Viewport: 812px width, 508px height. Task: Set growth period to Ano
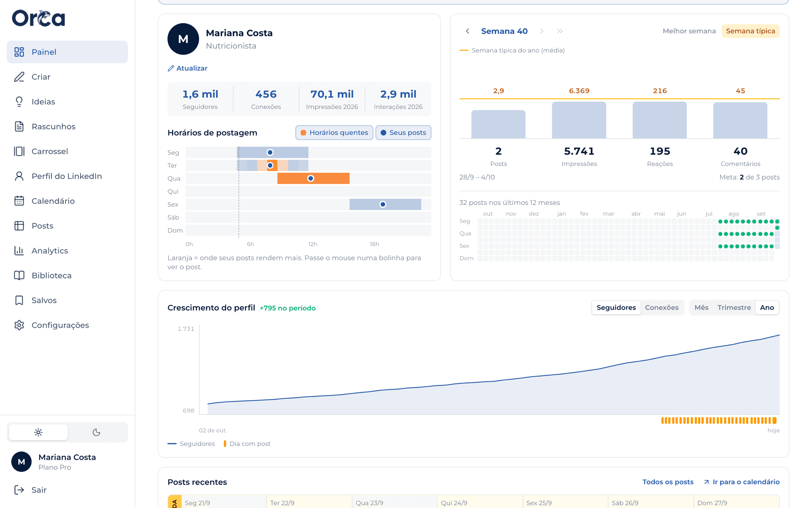tap(767, 308)
